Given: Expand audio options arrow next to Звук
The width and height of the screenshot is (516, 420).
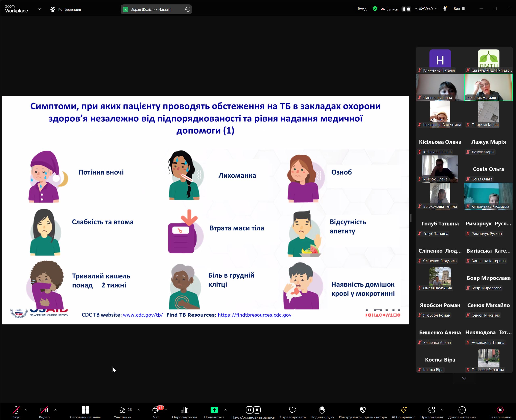Looking at the screenshot, I should (26, 410).
